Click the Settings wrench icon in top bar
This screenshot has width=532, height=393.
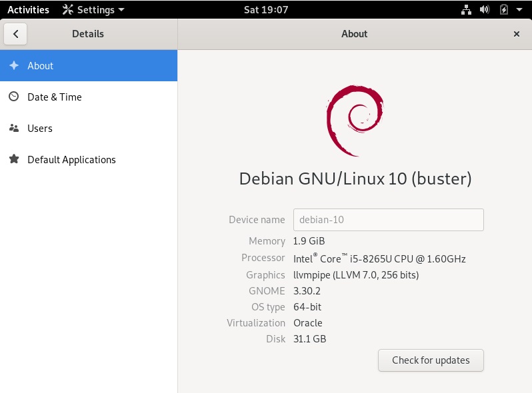click(x=68, y=9)
